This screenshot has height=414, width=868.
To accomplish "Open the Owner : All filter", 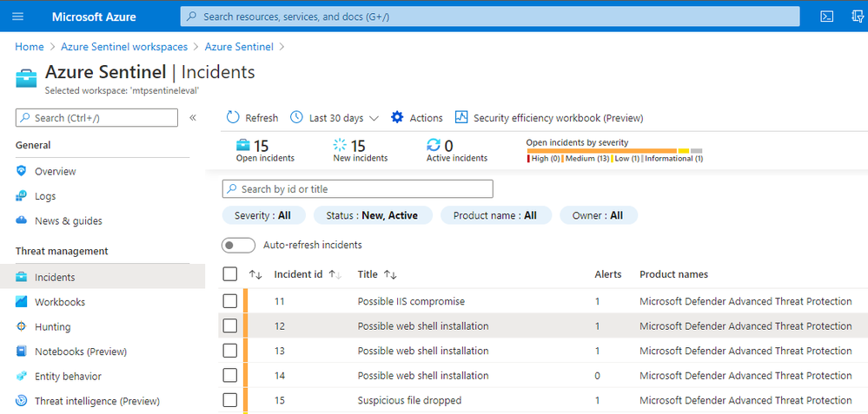I will pyautogui.click(x=599, y=215).
